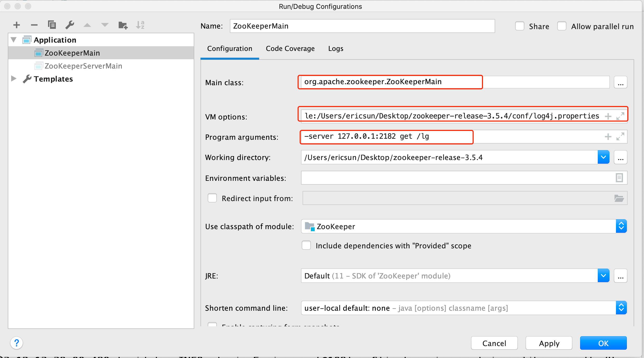Viewport: 644px width, 358px height.
Task: Enable the Share configuration checkbox
Action: click(520, 25)
